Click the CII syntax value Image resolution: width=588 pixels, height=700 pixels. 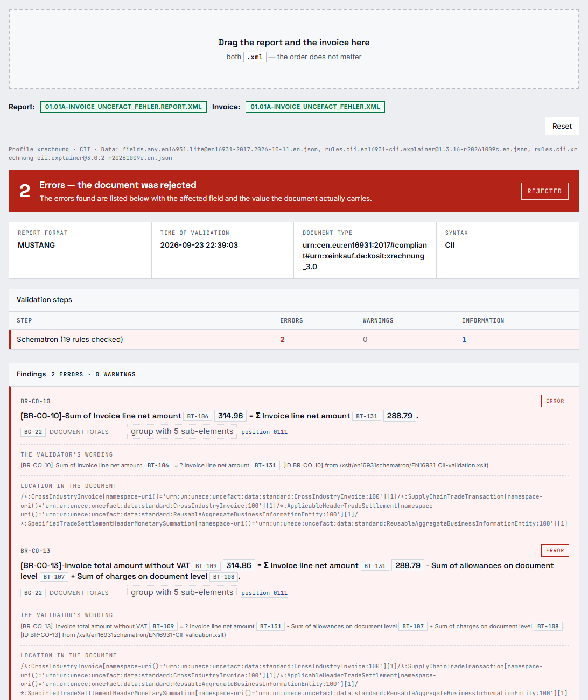tap(450, 245)
